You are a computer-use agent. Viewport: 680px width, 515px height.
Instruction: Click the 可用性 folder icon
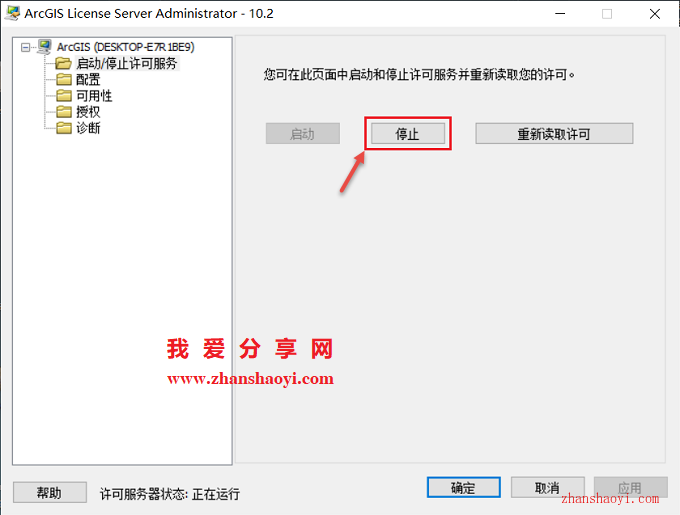pyautogui.click(x=64, y=95)
